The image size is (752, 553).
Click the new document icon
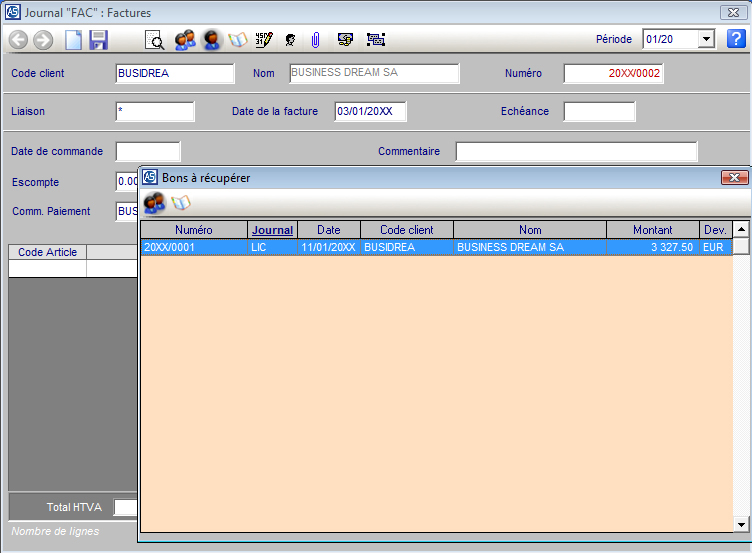point(73,40)
